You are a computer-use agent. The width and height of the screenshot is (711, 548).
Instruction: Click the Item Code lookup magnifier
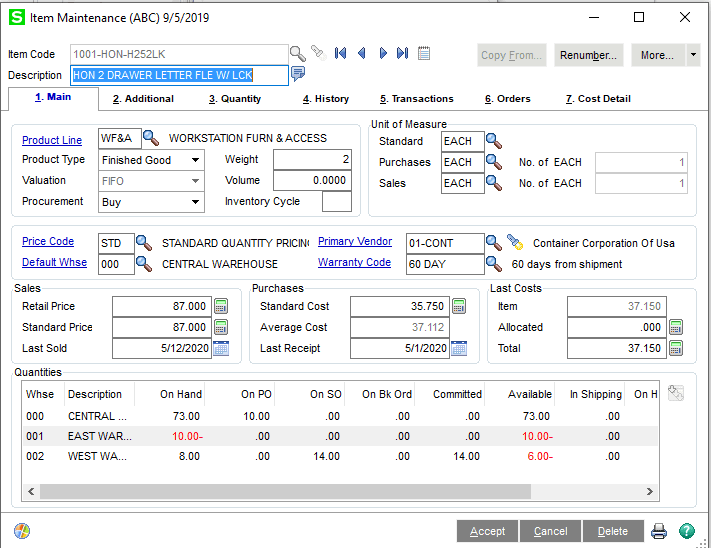coord(297,54)
